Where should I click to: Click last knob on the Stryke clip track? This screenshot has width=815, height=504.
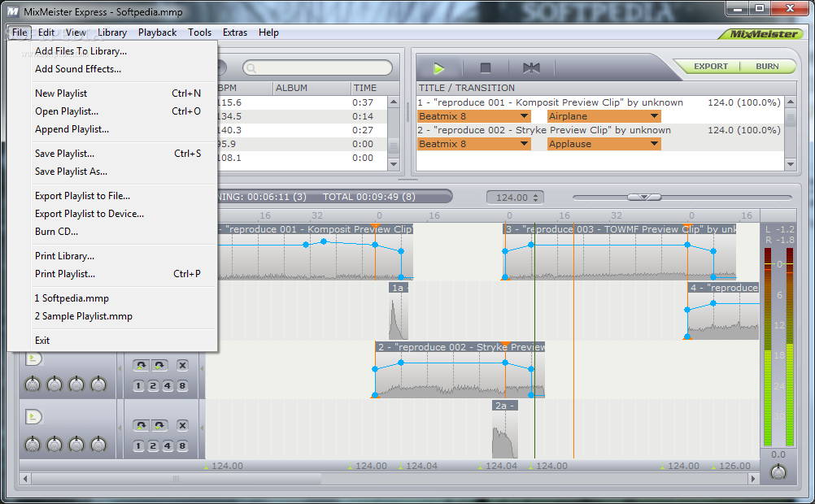pos(98,385)
